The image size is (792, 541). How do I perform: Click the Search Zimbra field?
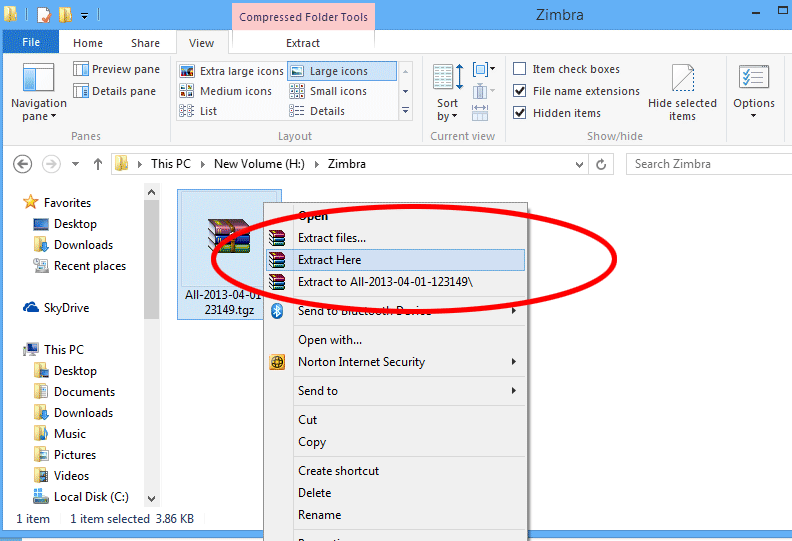pos(709,164)
